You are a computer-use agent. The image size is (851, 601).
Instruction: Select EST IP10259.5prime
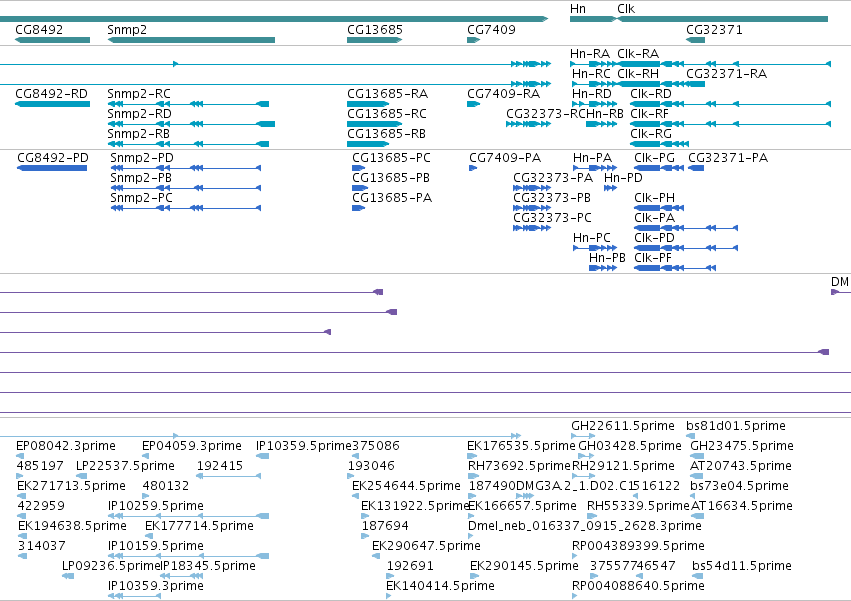click(x=156, y=507)
